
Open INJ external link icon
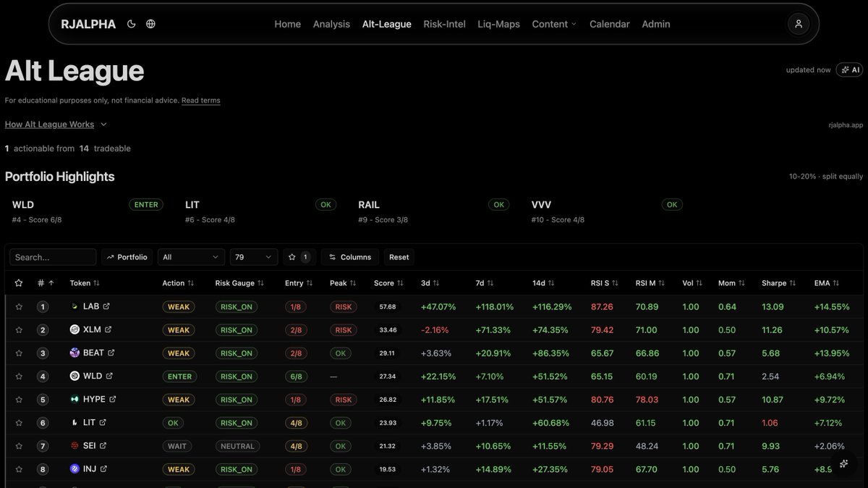pos(103,468)
